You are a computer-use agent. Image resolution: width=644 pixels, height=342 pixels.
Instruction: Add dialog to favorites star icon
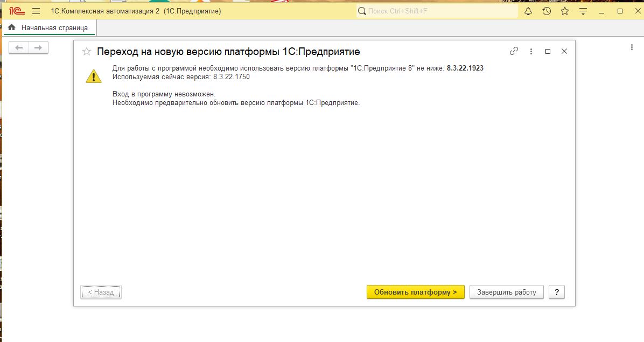[x=87, y=51]
